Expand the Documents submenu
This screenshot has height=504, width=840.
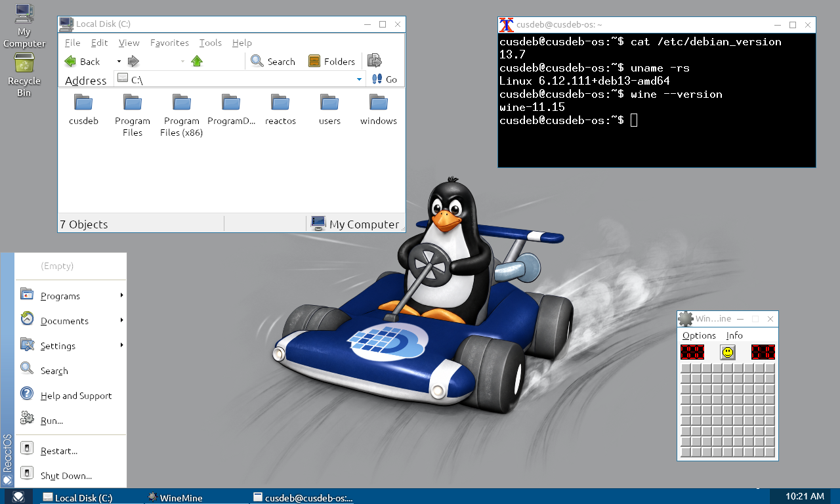coord(71,321)
